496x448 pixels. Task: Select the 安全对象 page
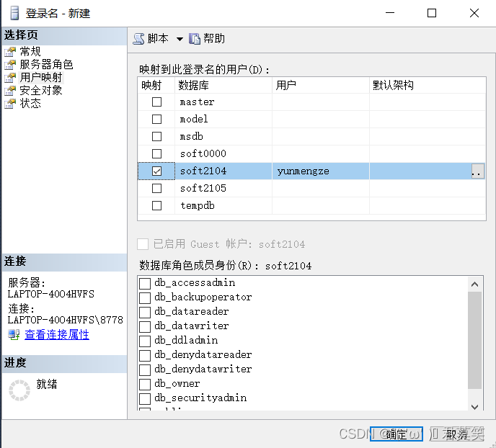[41, 91]
